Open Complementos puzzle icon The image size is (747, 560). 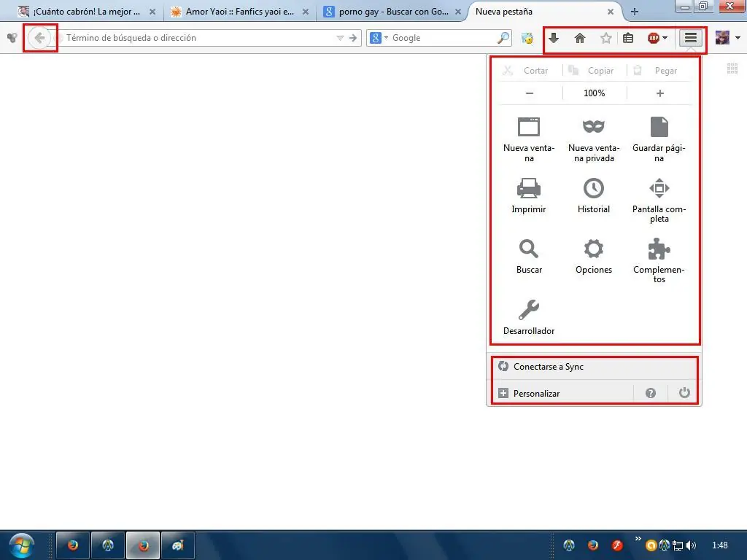point(659,260)
